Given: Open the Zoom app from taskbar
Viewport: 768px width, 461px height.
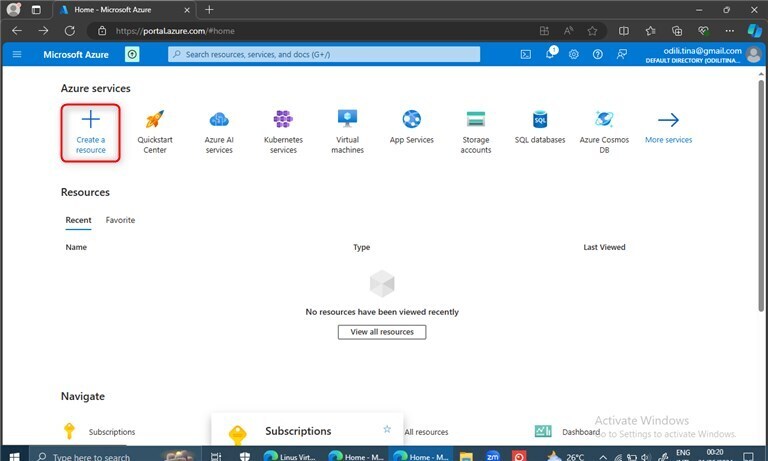Looking at the screenshot, I should tap(493, 457).
